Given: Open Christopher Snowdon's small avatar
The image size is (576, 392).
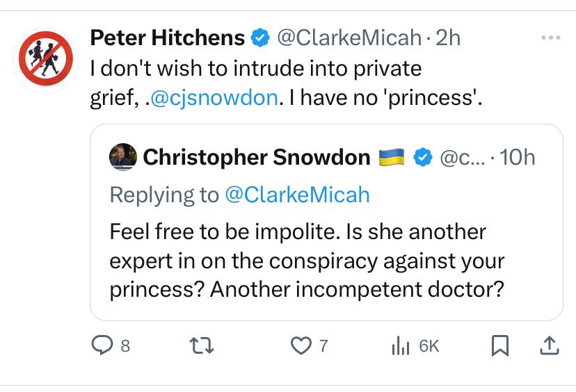Looking at the screenshot, I should point(123,157).
